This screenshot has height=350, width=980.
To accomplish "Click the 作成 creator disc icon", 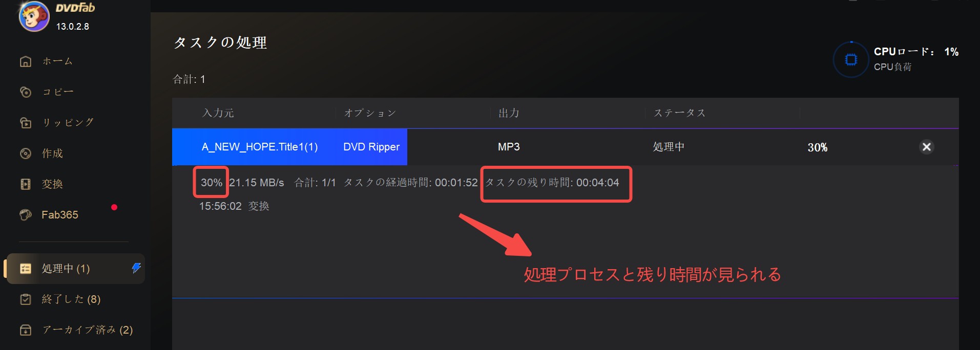I will coord(26,154).
